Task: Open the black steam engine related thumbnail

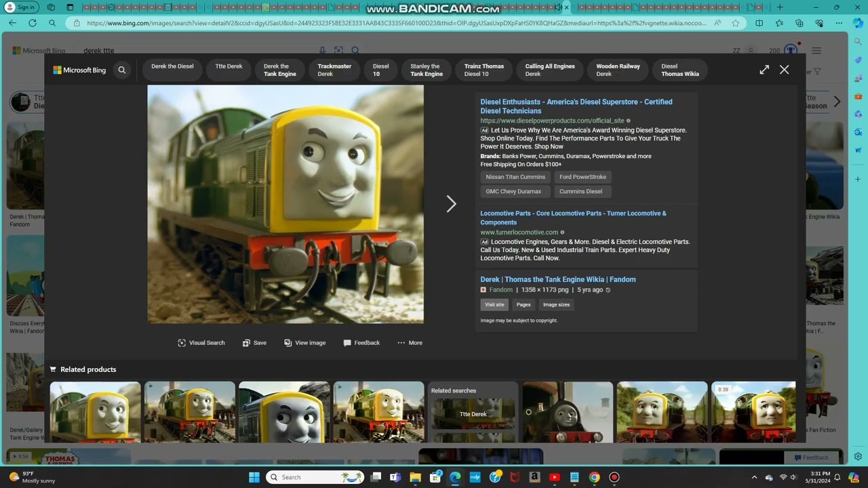Action: click(568, 412)
